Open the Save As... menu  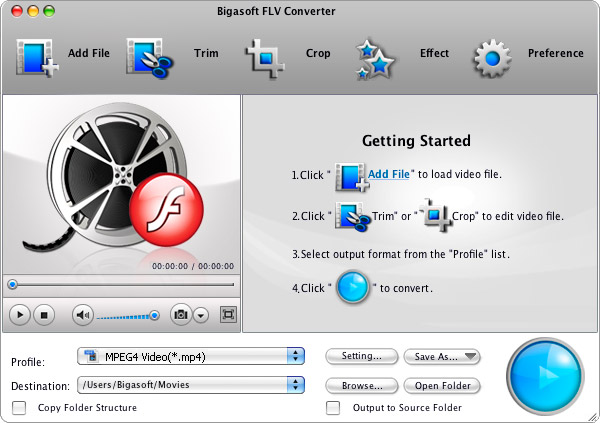click(442, 357)
